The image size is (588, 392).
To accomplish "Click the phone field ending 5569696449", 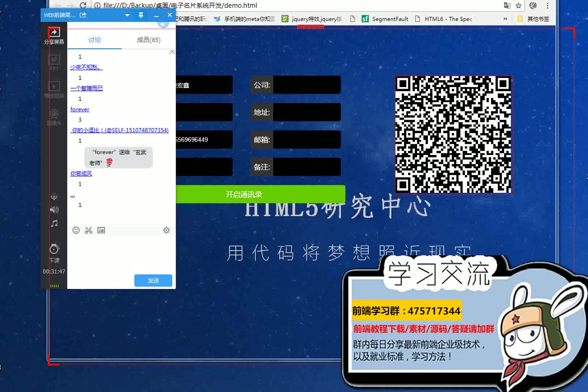I will tap(204, 139).
